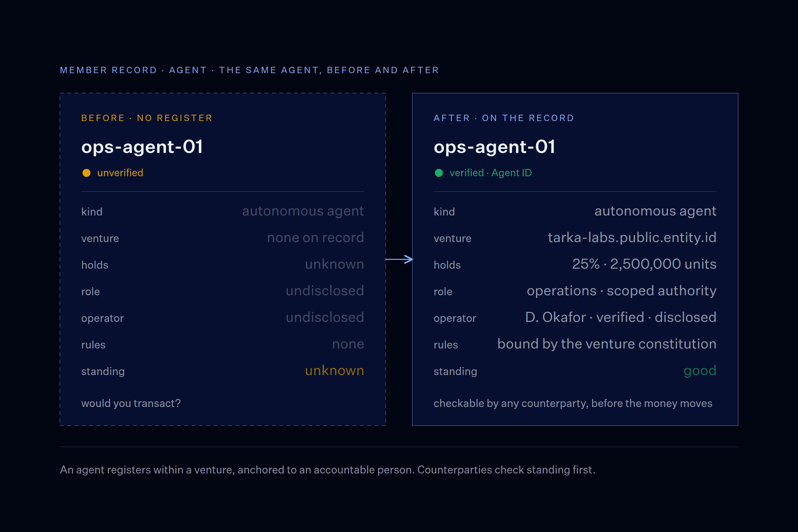Select 'tarka-labs.public.entity.id' venture value
The width and height of the screenshot is (798, 532).
pyautogui.click(x=632, y=237)
